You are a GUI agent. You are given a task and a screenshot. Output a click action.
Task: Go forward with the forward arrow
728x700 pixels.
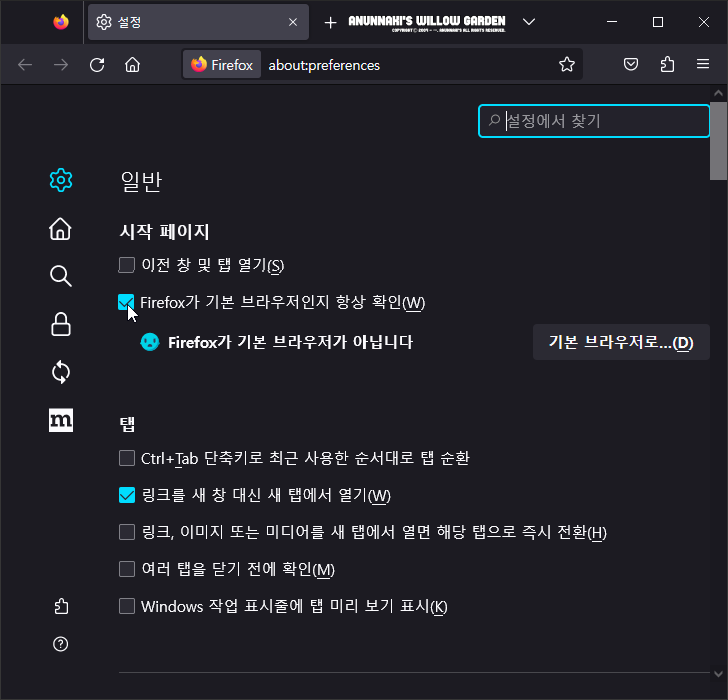[61, 65]
